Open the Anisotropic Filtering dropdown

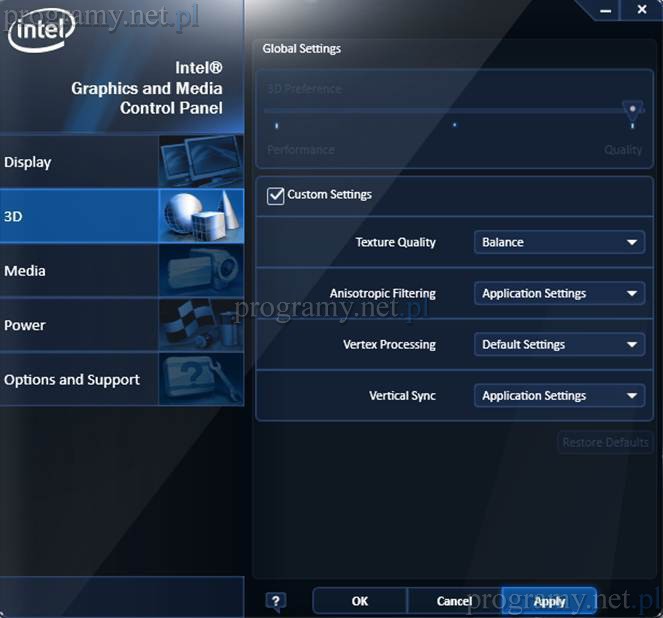click(558, 293)
